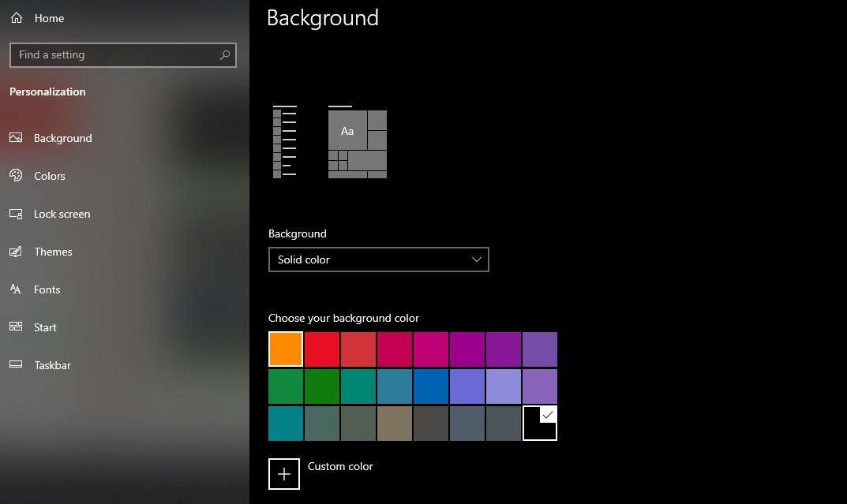Expand dropdown using the chevron arrow
This screenshot has width=847, height=504.
(476, 259)
